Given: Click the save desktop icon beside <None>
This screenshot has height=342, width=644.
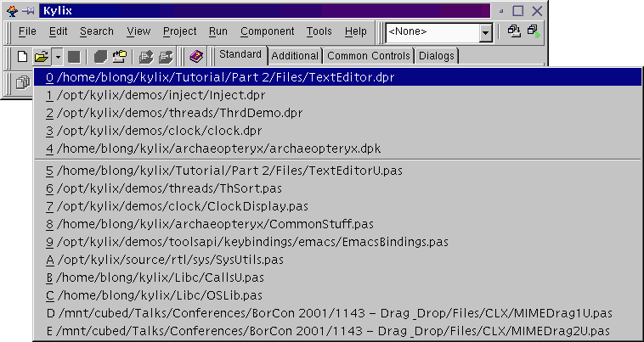Looking at the screenshot, I should 514,31.
